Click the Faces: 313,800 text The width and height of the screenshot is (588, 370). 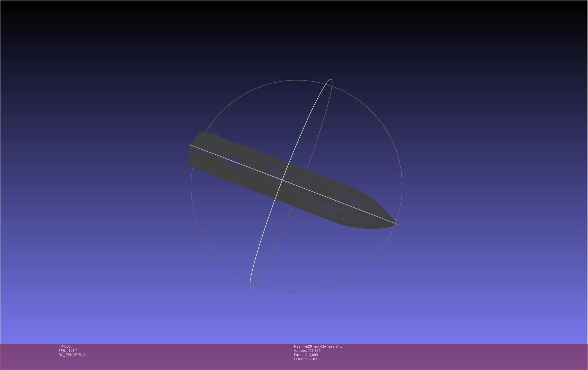(306, 355)
